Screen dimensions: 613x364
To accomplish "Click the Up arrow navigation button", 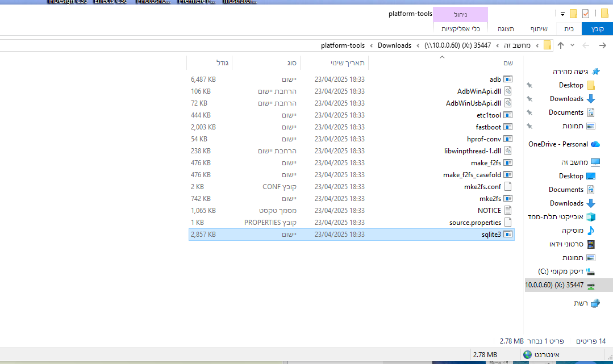I will coord(561,45).
